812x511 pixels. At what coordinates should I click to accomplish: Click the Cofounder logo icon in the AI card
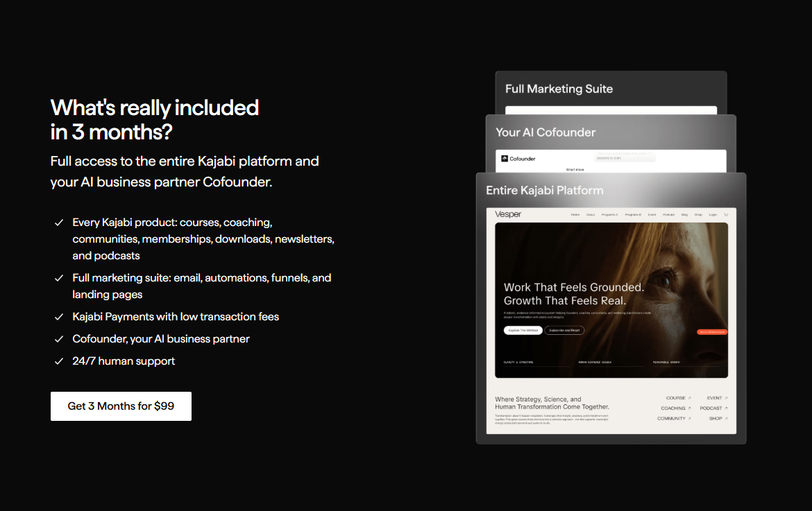[505, 159]
